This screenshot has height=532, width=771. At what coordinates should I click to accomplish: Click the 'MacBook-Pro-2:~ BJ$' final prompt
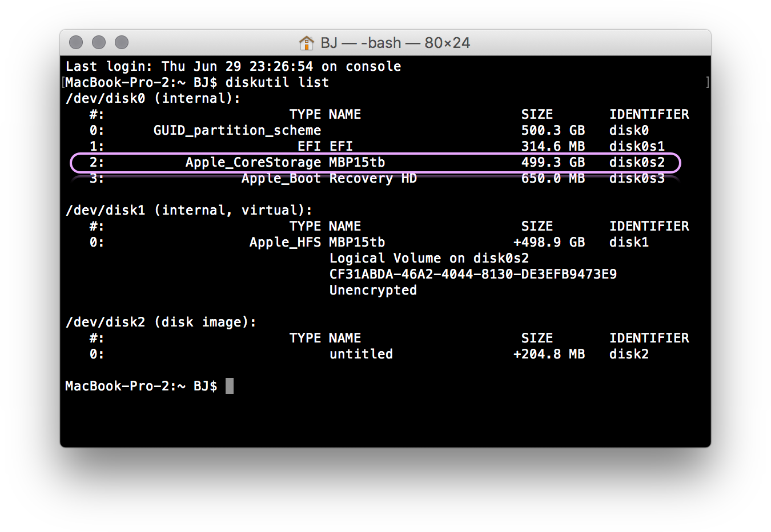click(x=141, y=386)
